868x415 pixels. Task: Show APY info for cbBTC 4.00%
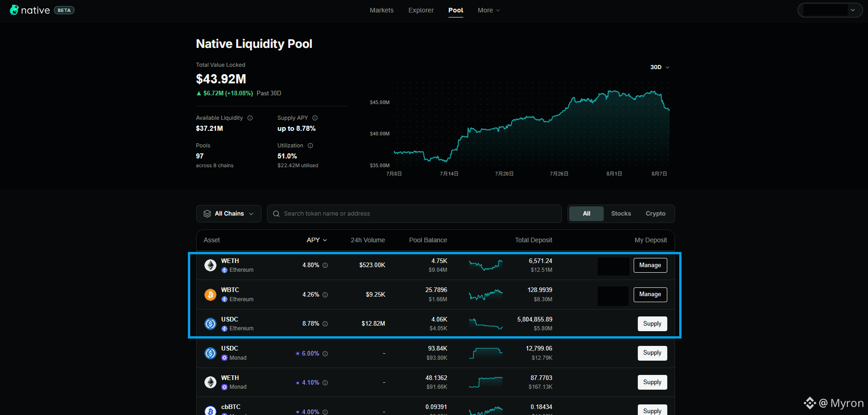coord(325,412)
